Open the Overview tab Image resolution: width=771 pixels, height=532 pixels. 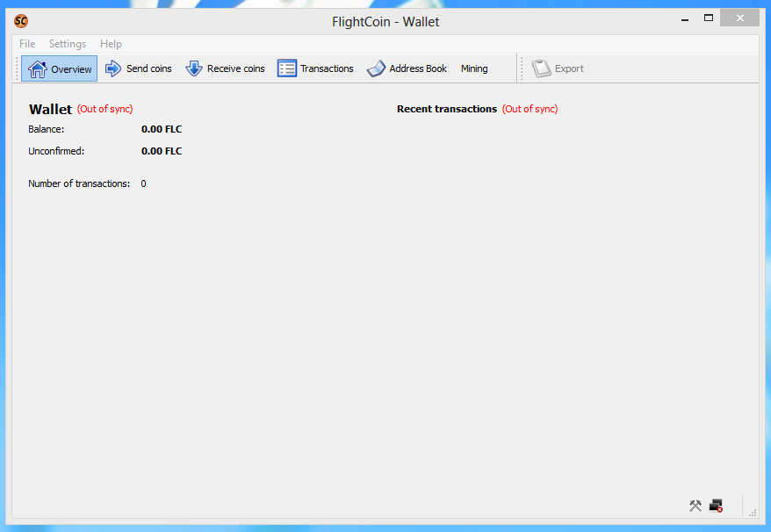(59, 68)
